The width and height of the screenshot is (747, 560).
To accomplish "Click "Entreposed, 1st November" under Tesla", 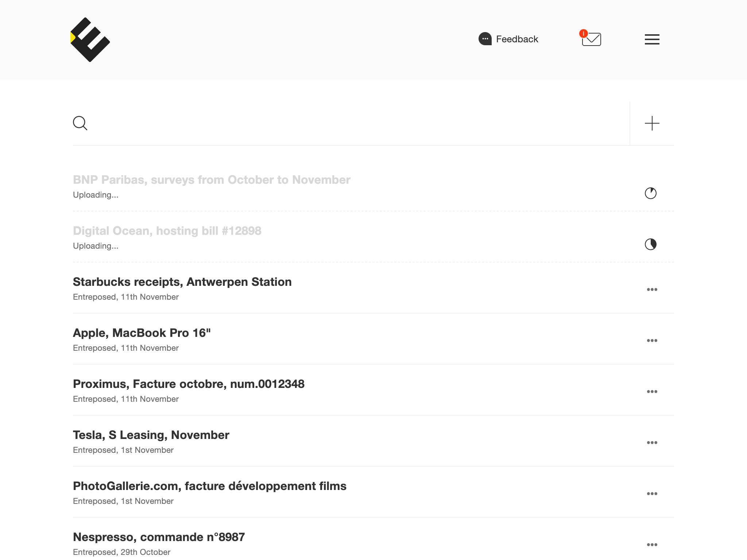I will tap(123, 450).
